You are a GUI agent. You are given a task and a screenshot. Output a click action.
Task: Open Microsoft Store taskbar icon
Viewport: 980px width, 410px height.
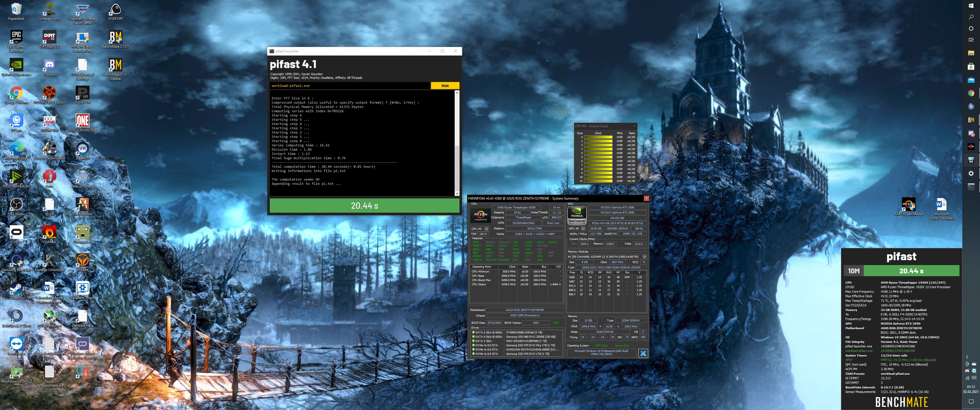[x=971, y=67]
